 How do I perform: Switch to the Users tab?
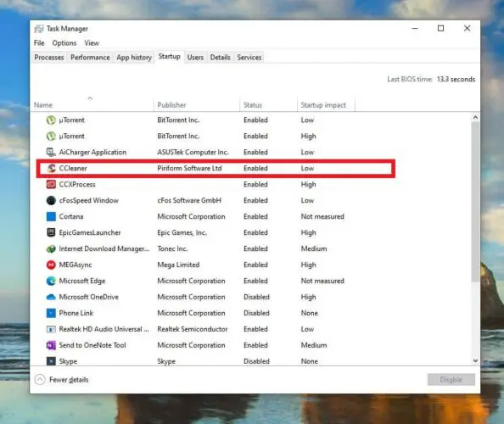tap(195, 58)
